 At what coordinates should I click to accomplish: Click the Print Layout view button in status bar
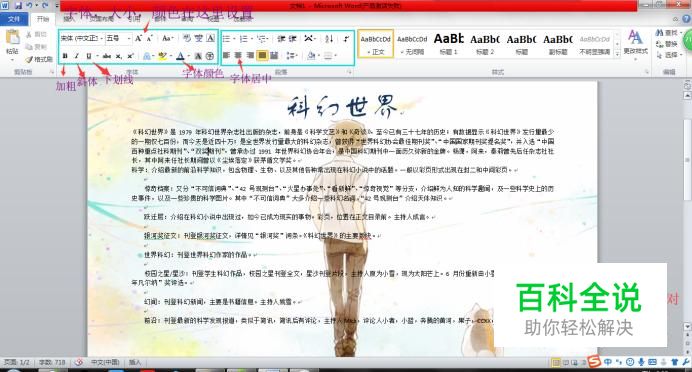click(557, 363)
